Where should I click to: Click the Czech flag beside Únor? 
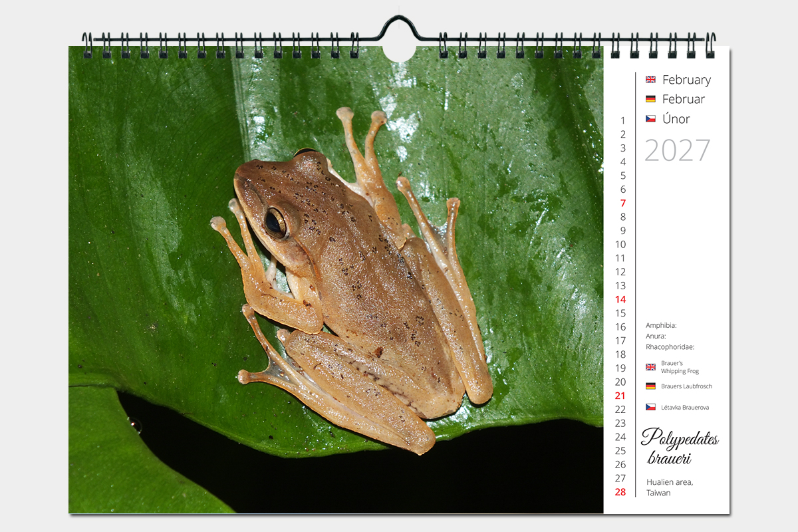[x=650, y=119]
